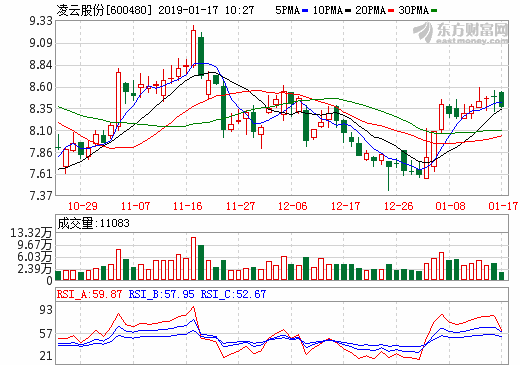Select the 10-29 date label
Screen dimensions: 520x365
pos(83,206)
